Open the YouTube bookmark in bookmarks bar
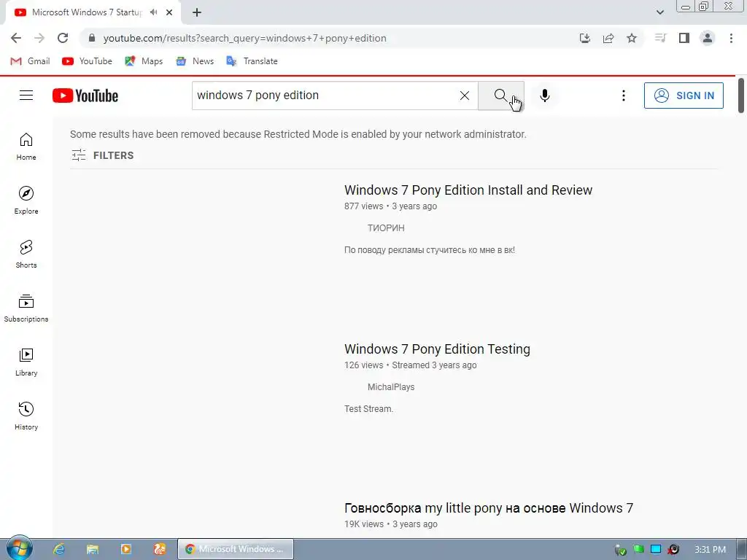Viewport: 747px width, 560px height. pos(88,61)
